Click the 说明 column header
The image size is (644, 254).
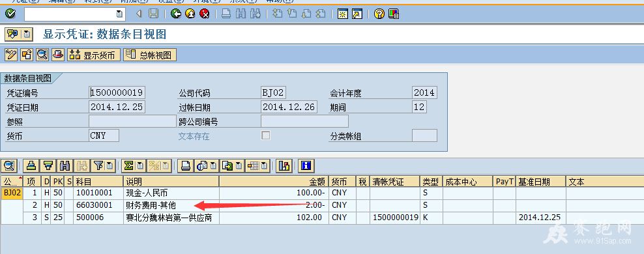point(171,181)
